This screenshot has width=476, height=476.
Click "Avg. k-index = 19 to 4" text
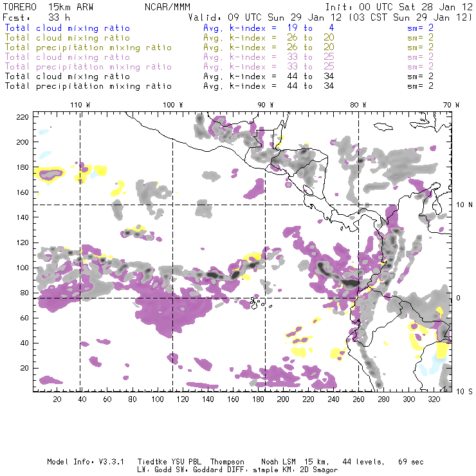click(x=269, y=28)
